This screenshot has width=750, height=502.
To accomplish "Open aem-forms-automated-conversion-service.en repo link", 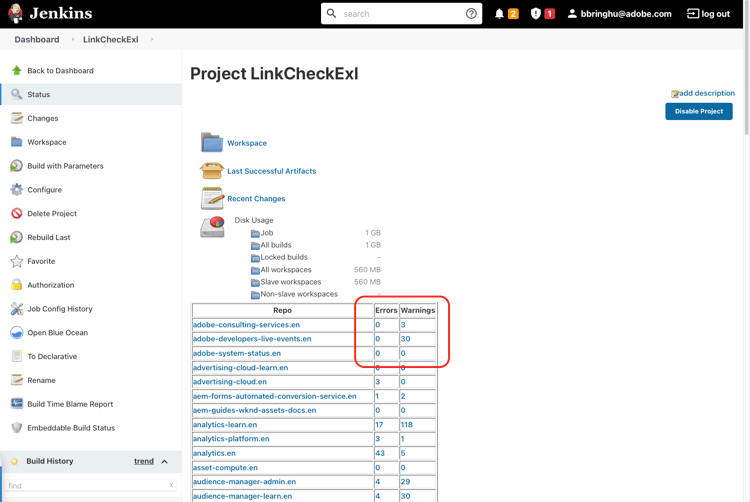I will (275, 396).
